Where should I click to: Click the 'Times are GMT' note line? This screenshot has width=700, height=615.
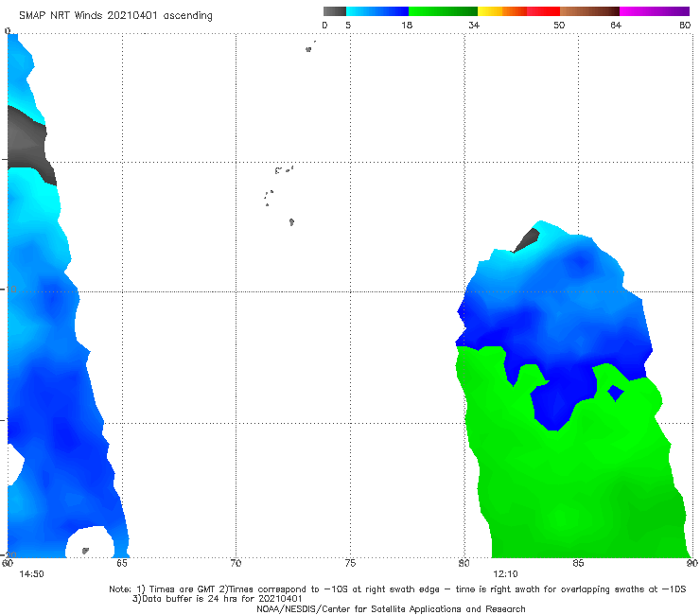click(x=397, y=589)
